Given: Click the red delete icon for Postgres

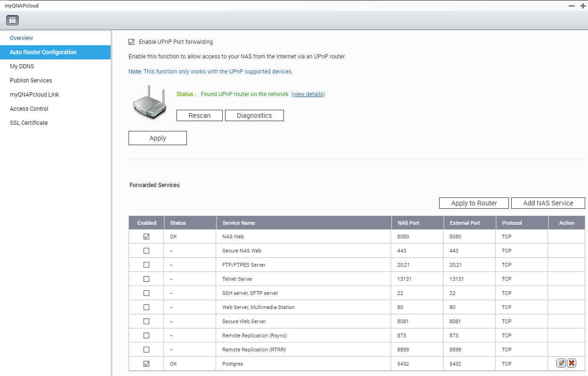Looking at the screenshot, I should [572, 363].
